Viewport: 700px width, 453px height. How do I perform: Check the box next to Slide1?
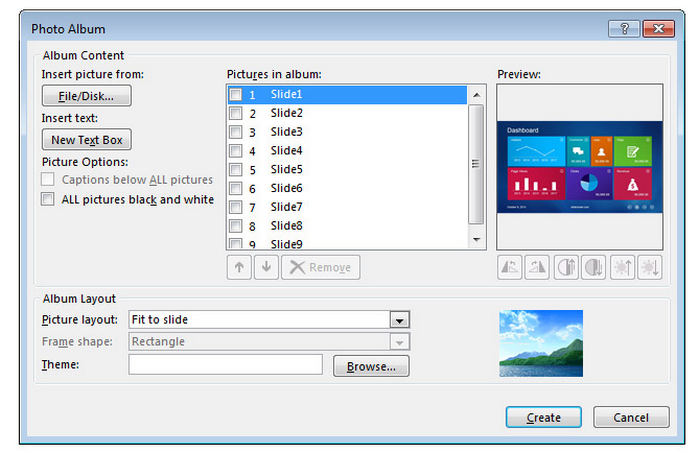pyautogui.click(x=235, y=95)
